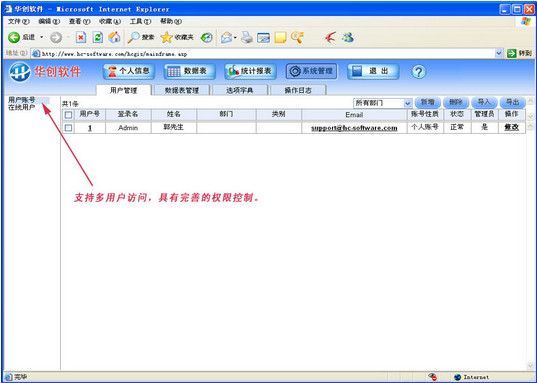Open Favorites star toolbar icon
This screenshot has height=383, width=537.
(x=166, y=37)
